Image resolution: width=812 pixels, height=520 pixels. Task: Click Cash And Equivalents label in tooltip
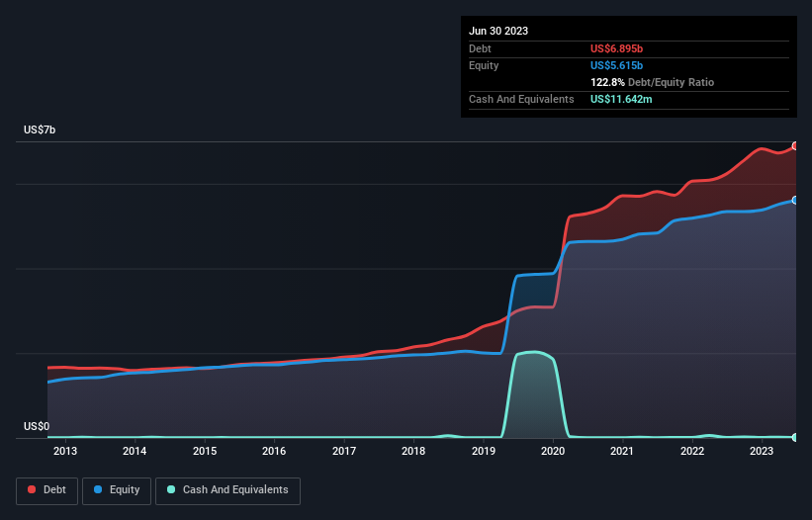pos(521,99)
